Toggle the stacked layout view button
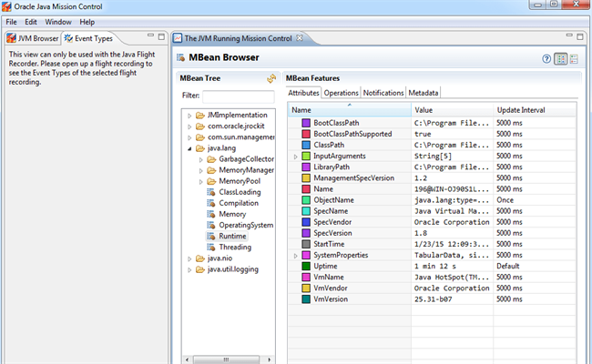592x364 pixels. click(576, 59)
